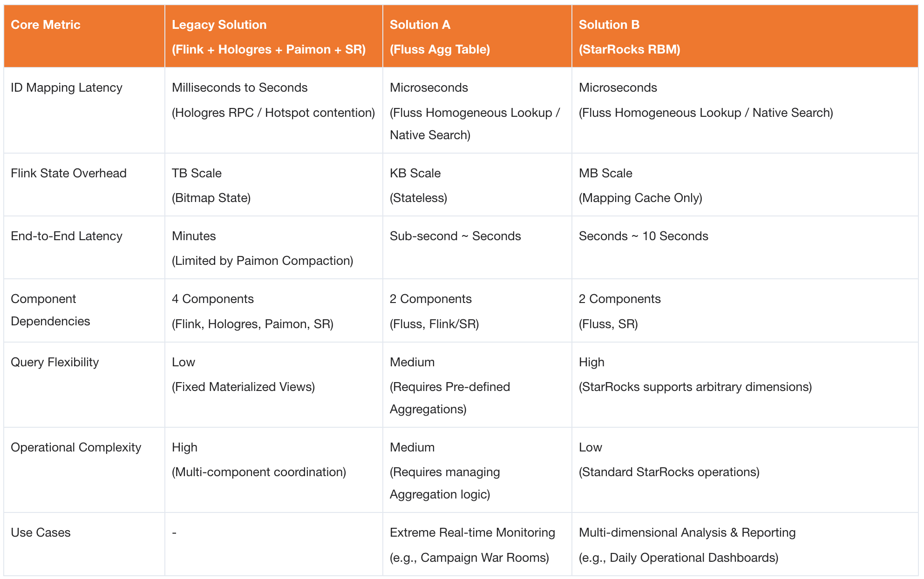Click the ID Mapping Latency row label
Viewport: 924px width, 579px height.
pyautogui.click(x=66, y=88)
